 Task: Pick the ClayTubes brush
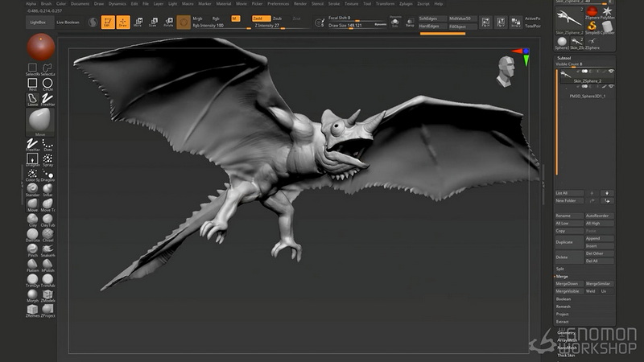pos(47,220)
